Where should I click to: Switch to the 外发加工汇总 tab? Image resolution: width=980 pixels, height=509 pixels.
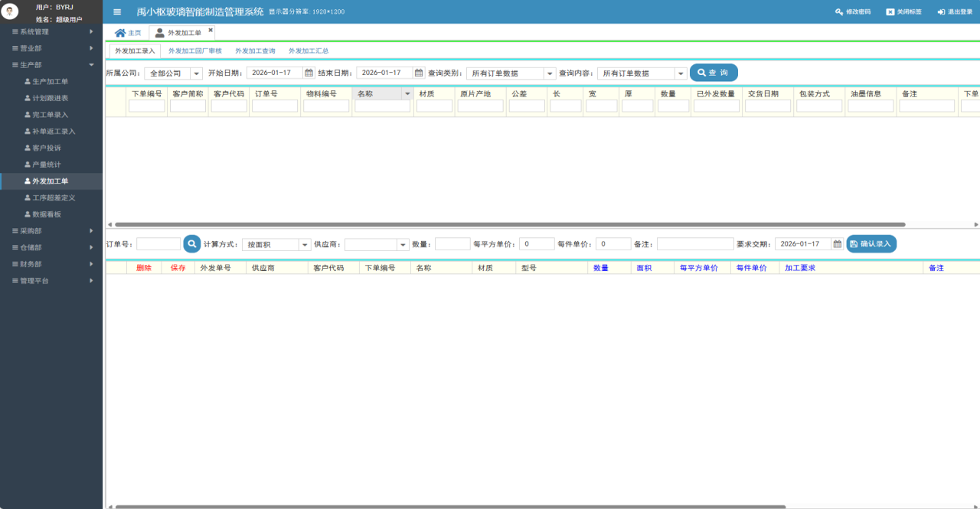(308, 51)
